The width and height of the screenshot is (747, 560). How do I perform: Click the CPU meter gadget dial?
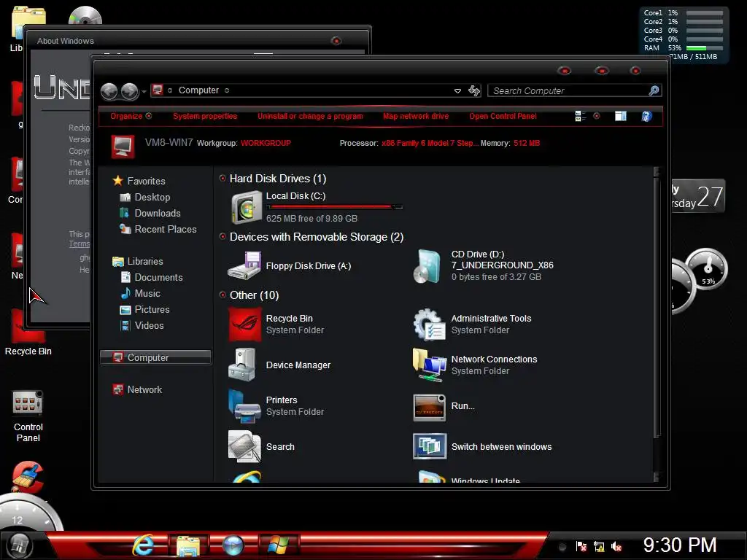pyautogui.click(x=708, y=269)
